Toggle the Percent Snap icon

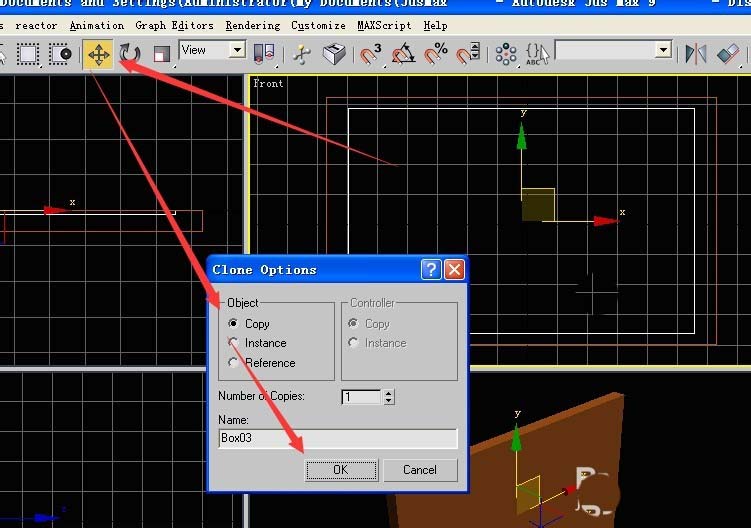click(435, 54)
